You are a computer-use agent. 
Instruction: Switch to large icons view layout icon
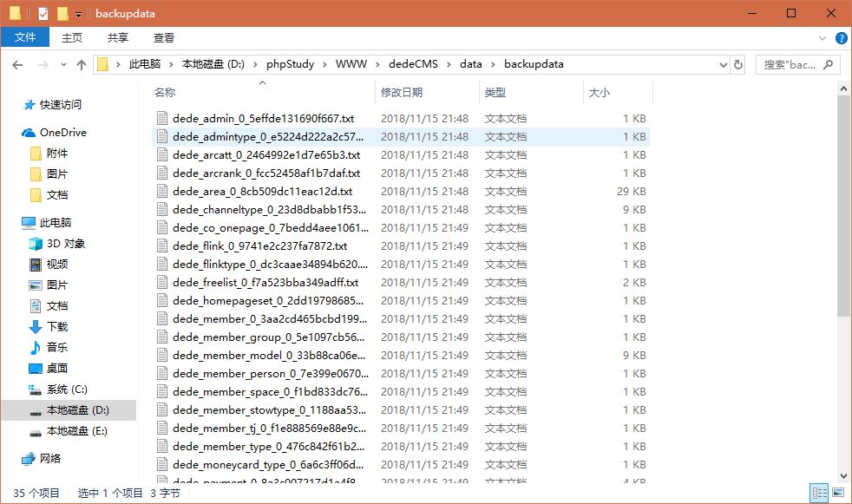pyautogui.click(x=838, y=493)
